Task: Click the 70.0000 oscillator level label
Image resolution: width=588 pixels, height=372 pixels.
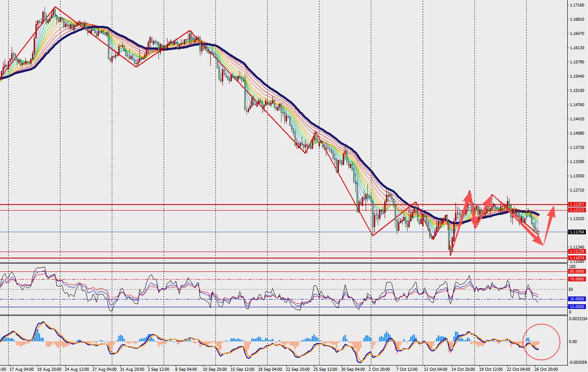Action: click(577, 279)
